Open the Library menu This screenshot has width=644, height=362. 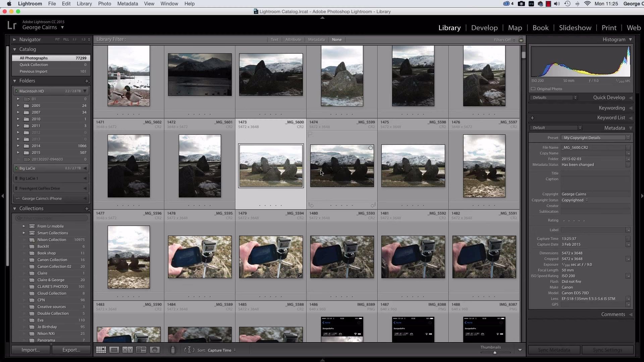84,4
